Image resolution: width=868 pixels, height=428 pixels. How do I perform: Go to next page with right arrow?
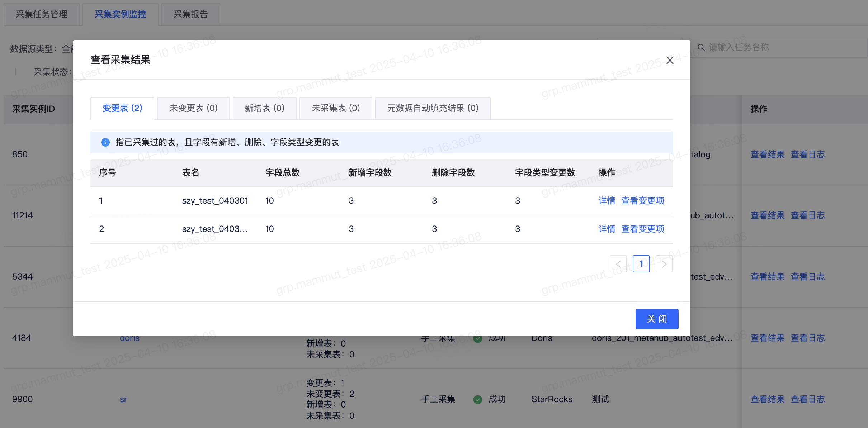pyautogui.click(x=664, y=264)
